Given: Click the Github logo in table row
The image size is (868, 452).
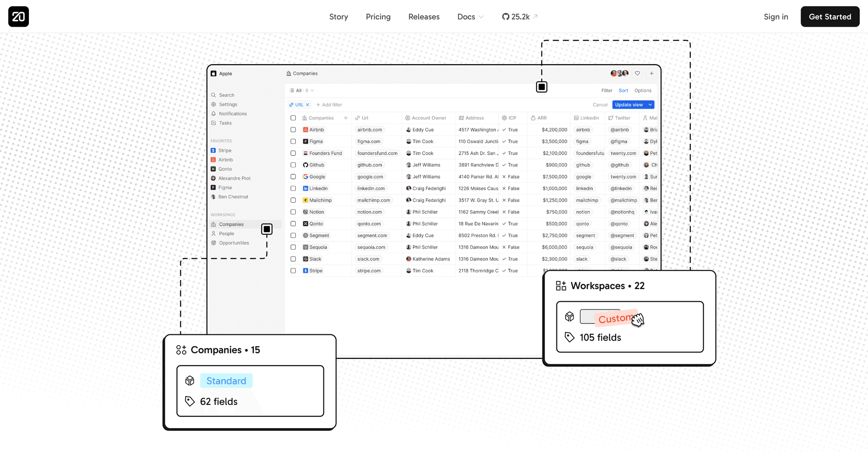Looking at the screenshot, I should [x=306, y=165].
